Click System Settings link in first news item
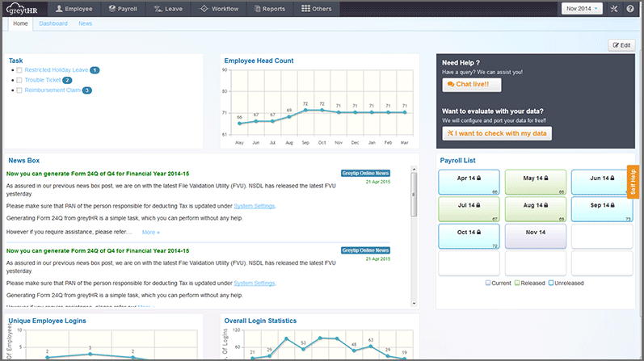 pos(255,206)
